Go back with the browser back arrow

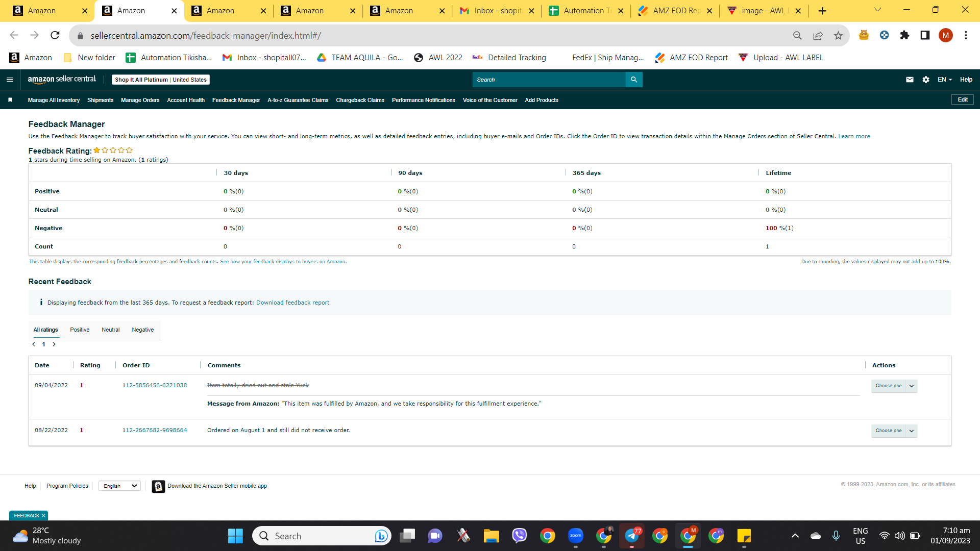tap(14, 35)
